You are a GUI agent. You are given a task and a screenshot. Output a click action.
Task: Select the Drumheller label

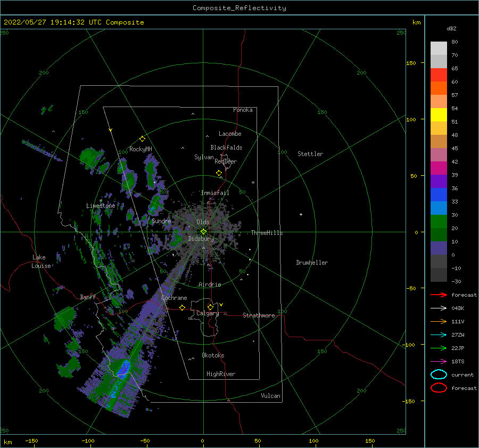click(312, 263)
